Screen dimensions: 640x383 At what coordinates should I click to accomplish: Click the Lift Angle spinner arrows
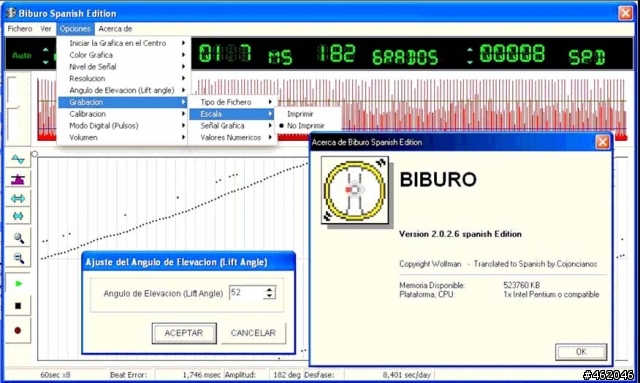pos(269,292)
